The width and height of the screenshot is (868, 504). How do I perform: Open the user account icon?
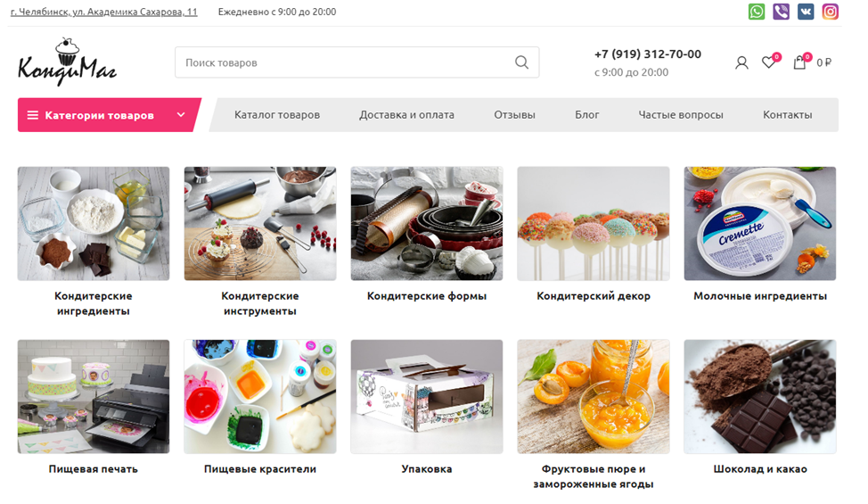tap(741, 62)
